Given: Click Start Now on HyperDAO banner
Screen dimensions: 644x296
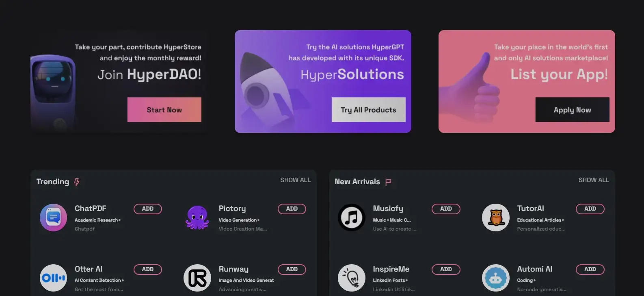Looking at the screenshot, I should pyautogui.click(x=164, y=110).
